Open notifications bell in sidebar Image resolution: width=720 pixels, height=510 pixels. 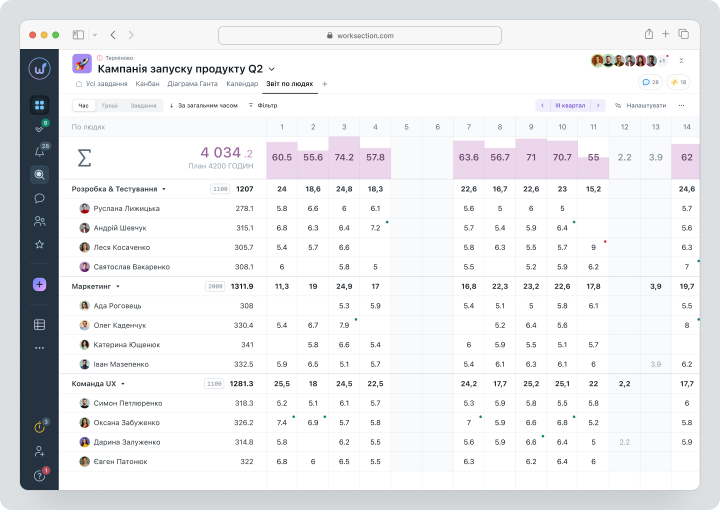point(39,151)
